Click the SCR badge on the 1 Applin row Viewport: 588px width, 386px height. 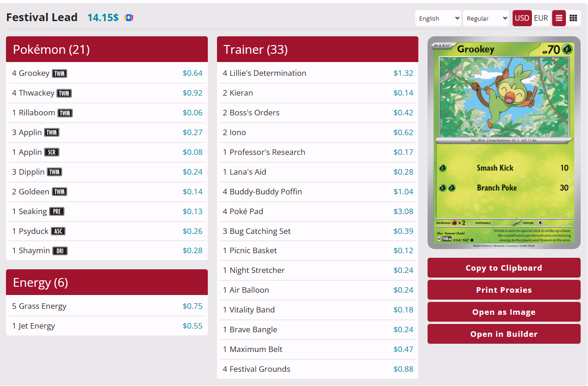click(x=52, y=153)
